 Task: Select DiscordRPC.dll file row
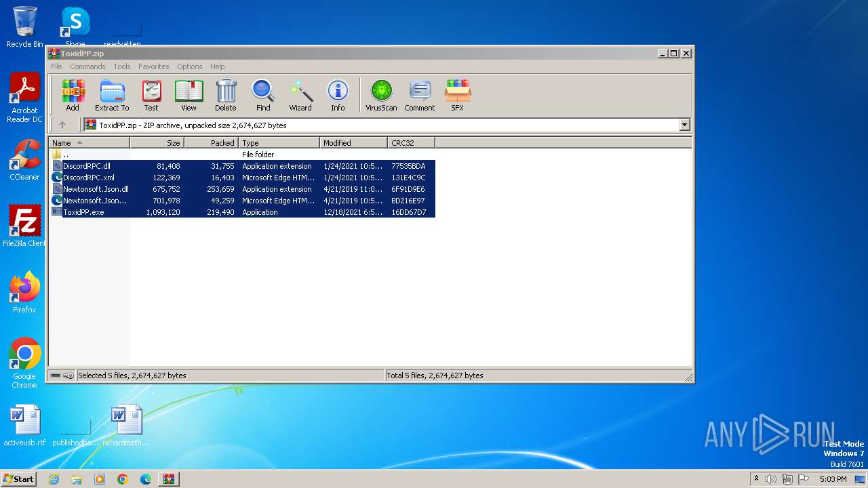(x=242, y=166)
